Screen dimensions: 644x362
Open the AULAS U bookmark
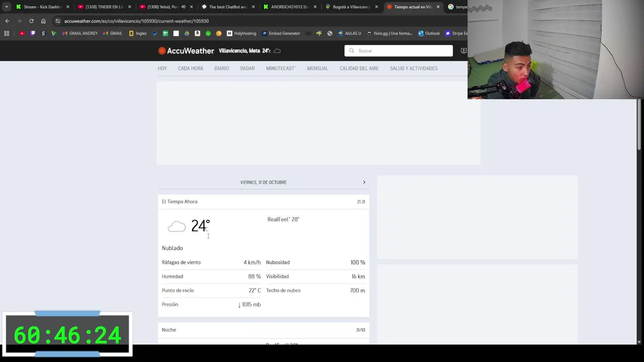(350, 33)
